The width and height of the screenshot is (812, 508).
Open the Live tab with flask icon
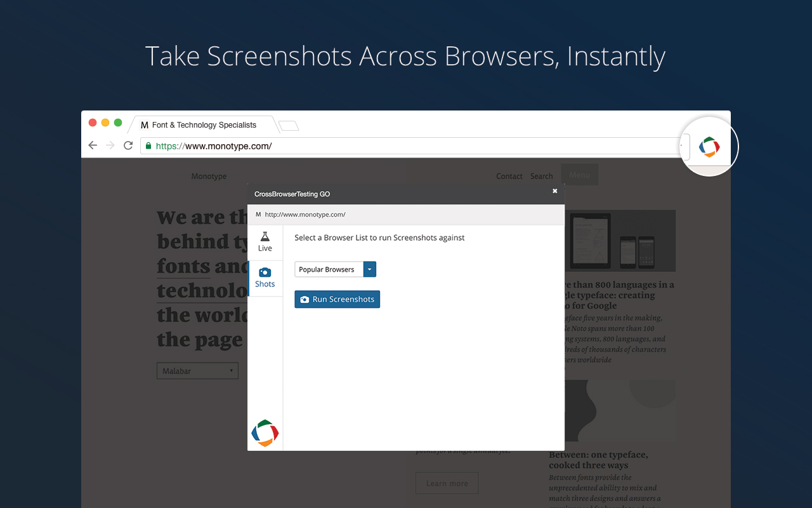pos(265,242)
